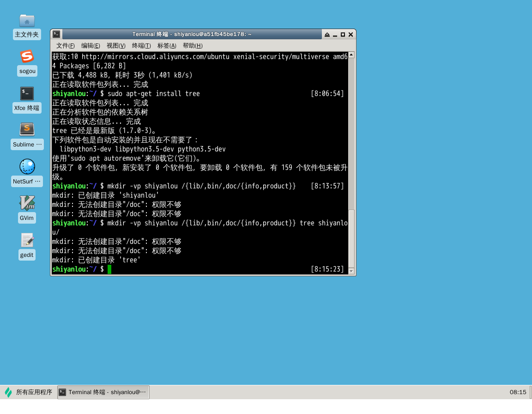
Task: Open the 视图(V) menu
Action: [x=116, y=45]
